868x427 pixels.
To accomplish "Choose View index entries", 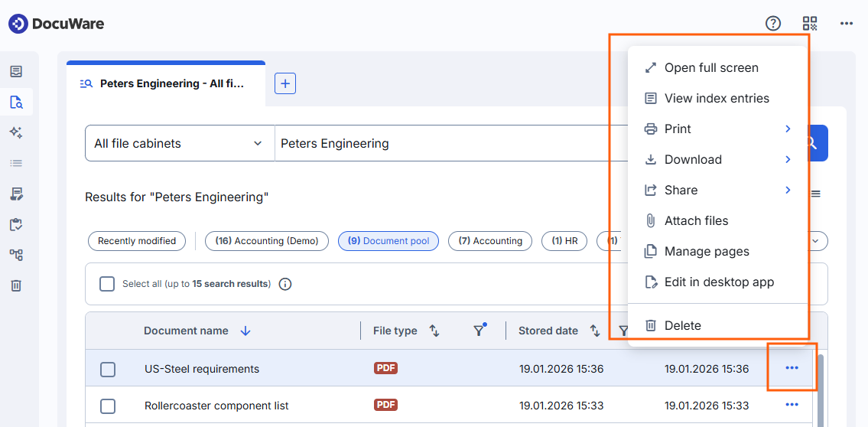I will 718,98.
